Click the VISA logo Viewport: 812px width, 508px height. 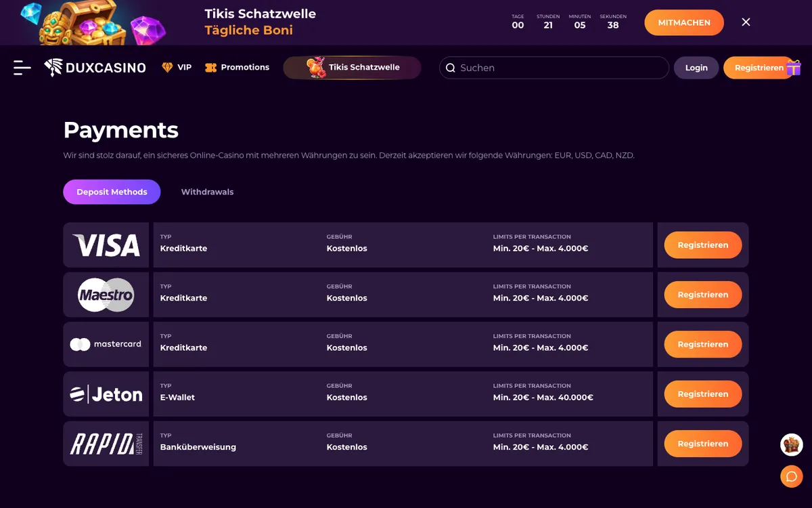click(x=106, y=245)
